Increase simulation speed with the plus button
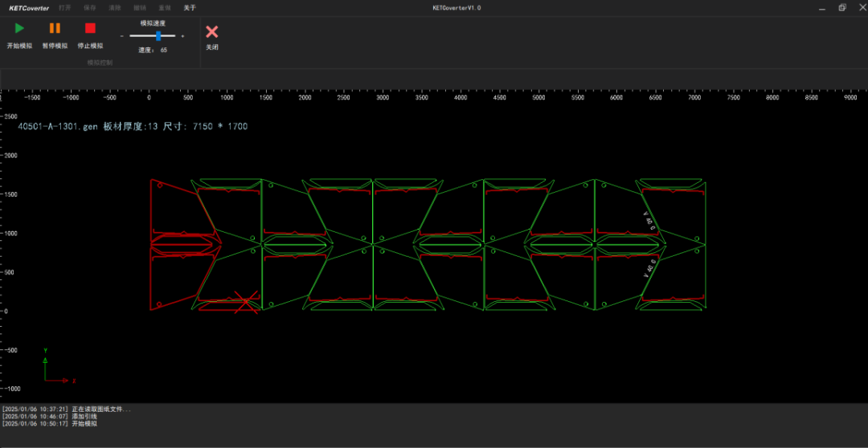 [183, 36]
